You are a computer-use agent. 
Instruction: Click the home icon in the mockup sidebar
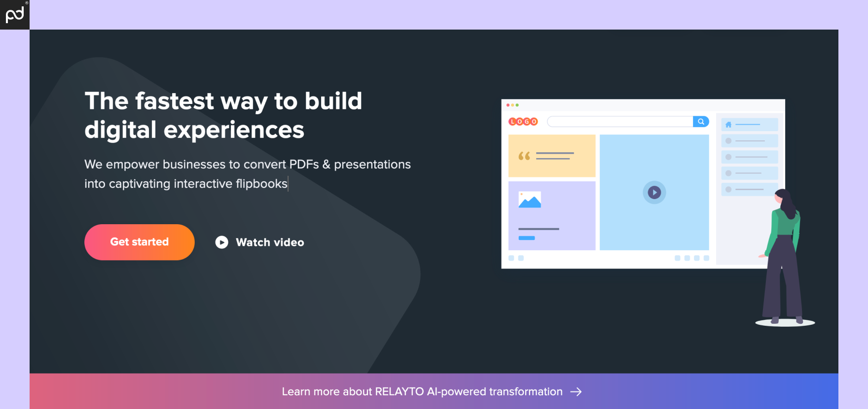pos(728,125)
